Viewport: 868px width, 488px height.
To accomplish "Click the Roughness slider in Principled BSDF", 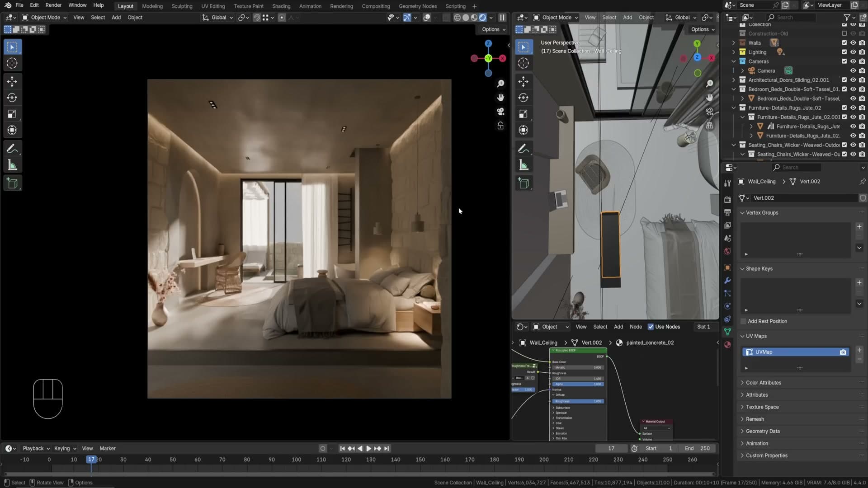I will click(x=578, y=401).
